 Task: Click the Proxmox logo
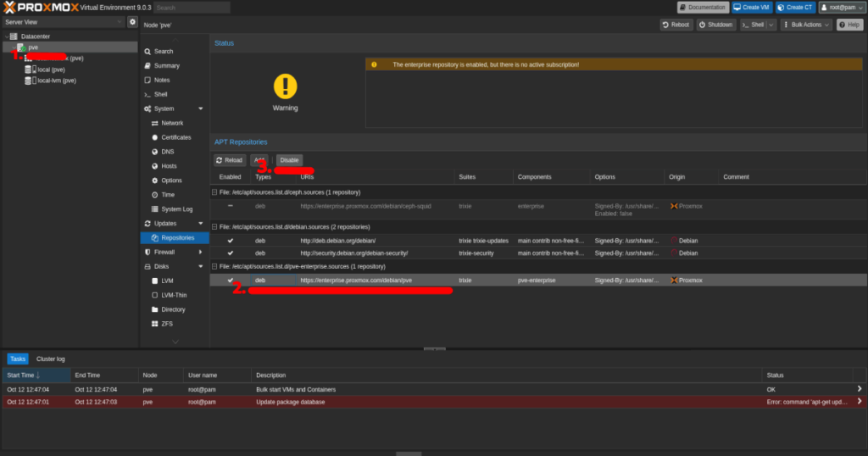(41, 8)
